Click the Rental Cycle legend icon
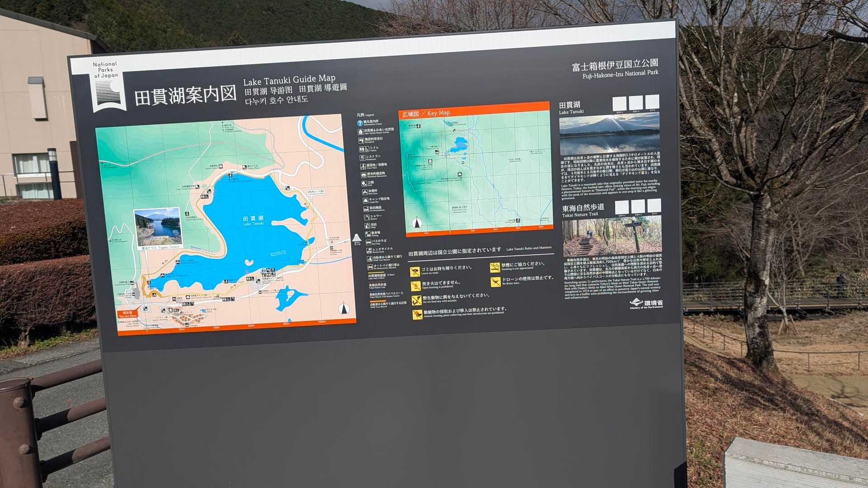The height and width of the screenshot is (488, 868). (x=369, y=251)
